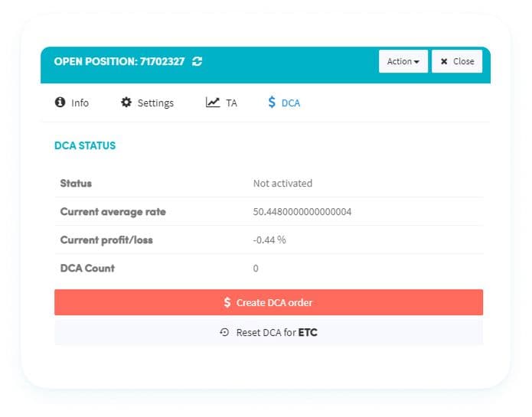
Task: Click the current average rate value
Action: [x=302, y=212]
